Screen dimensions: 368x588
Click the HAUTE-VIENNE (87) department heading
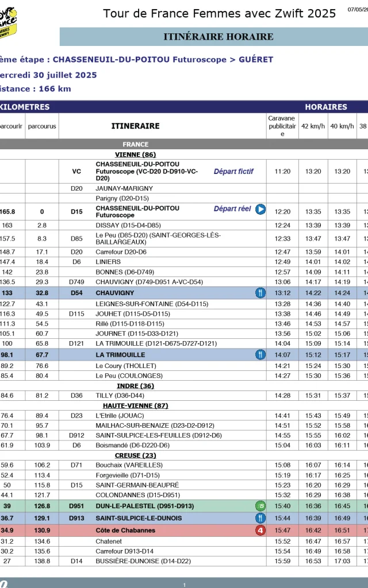click(136, 406)
